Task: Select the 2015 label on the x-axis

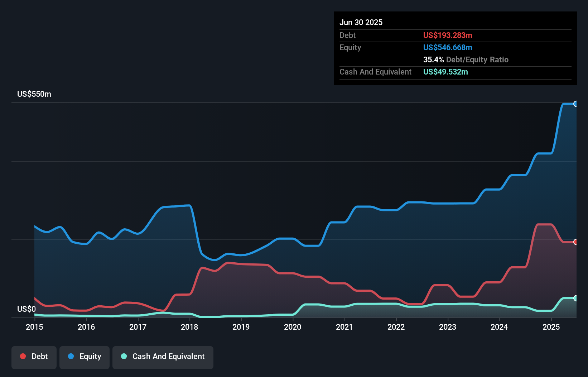Action: [34, 327]
